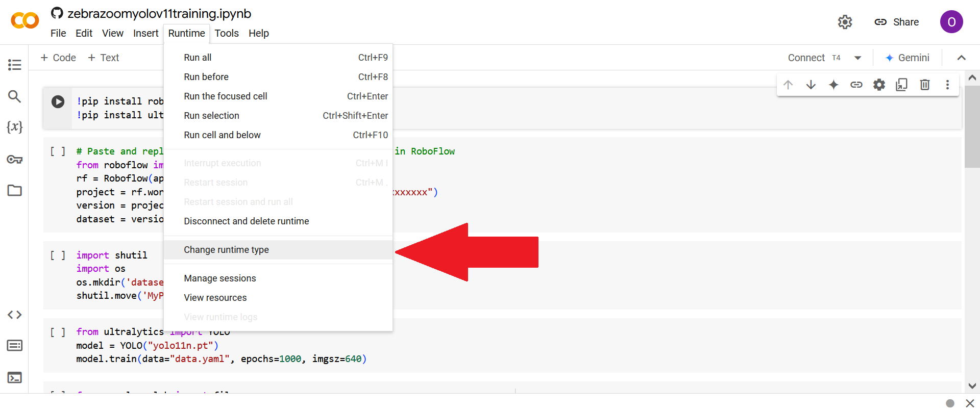The image size is (980, 412).
Task: Click Connect T4 runtime button
Action: click(x=814, y=58)
